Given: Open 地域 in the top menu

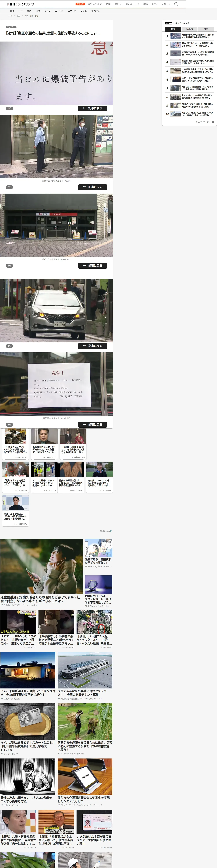Looking at the screenshot, I should click(x=146, y=4).
